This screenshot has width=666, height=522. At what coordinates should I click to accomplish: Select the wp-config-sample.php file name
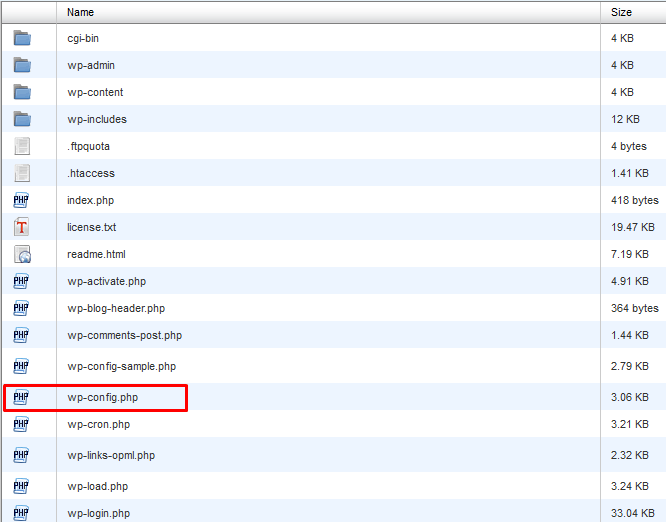(121, 367)
